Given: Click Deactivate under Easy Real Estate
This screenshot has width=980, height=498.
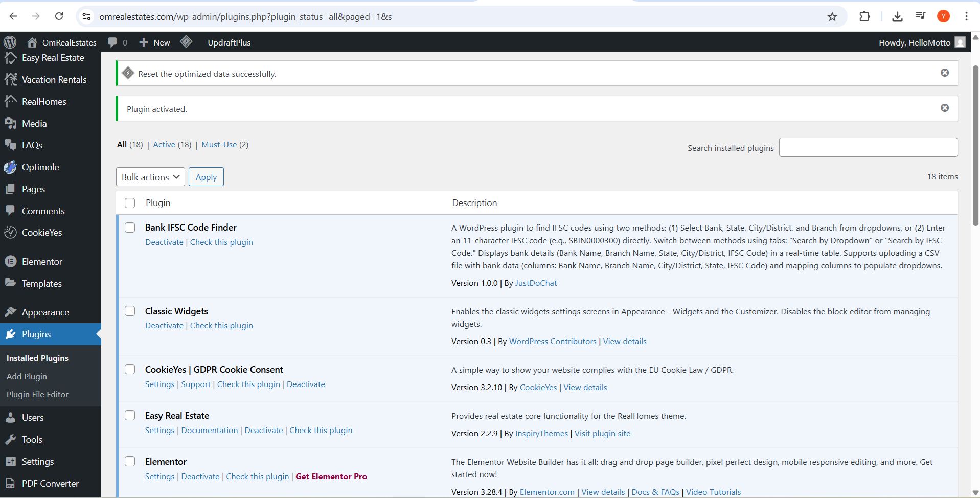Looking at the screenshot, I should (x=263, y=431).
